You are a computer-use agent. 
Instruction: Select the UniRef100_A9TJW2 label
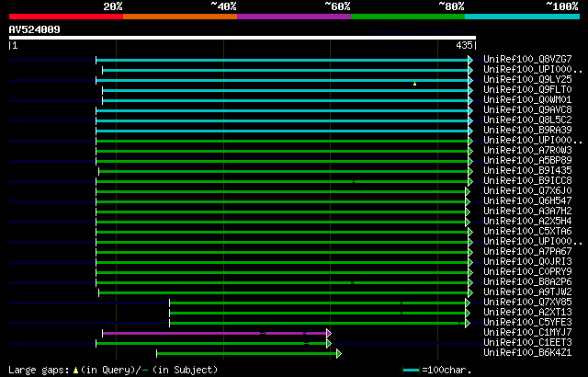coord(527,292)
